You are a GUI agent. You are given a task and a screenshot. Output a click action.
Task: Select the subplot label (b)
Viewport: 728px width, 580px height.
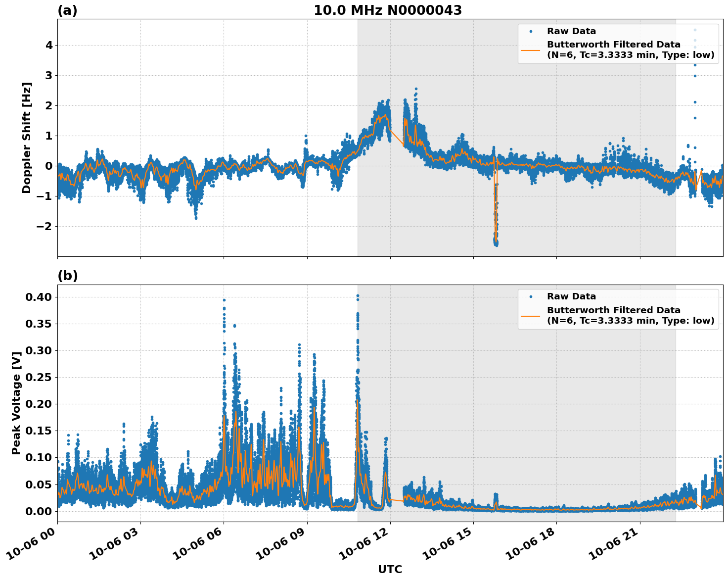click(68, 276)
